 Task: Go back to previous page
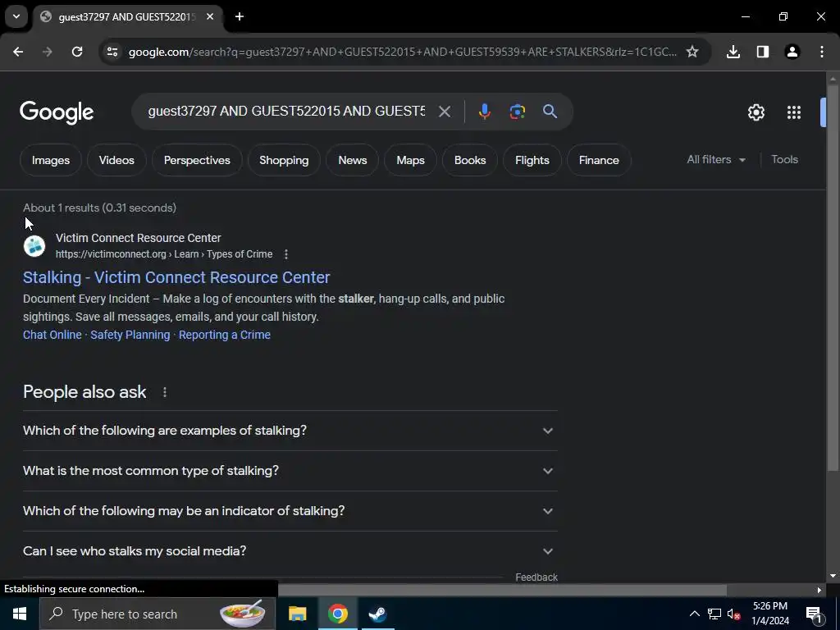[18, 52]
